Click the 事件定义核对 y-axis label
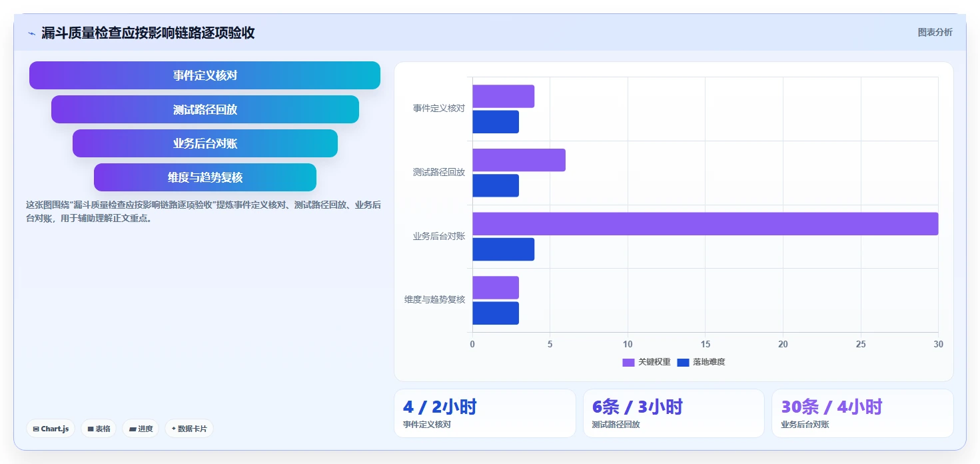 tap(438, 108)
